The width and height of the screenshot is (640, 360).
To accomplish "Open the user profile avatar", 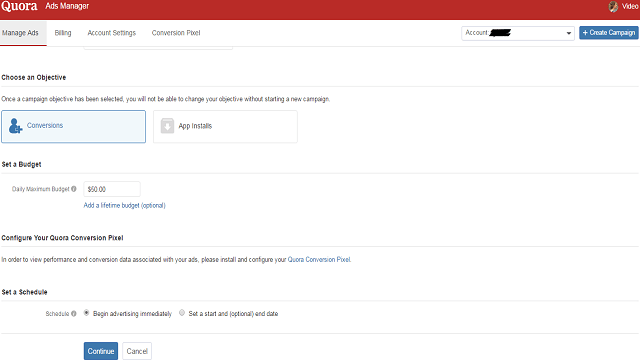I will click(x=613, y=6).
